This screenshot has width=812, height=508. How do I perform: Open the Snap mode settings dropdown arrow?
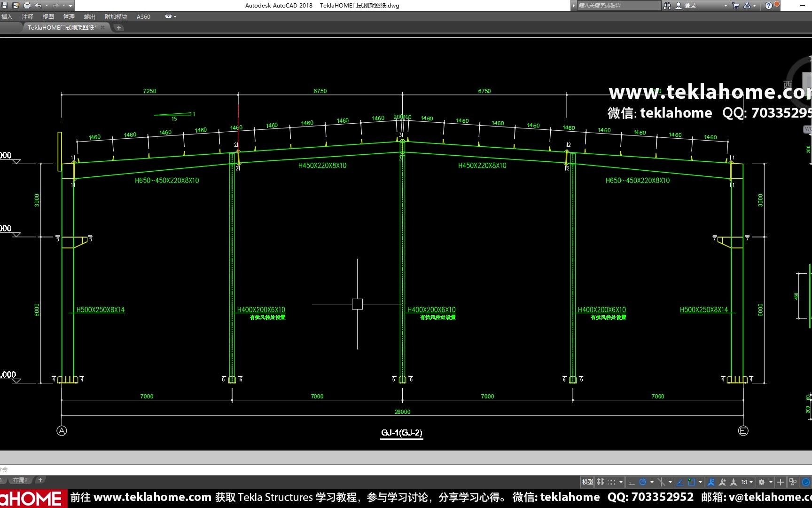tap(621, 482)
